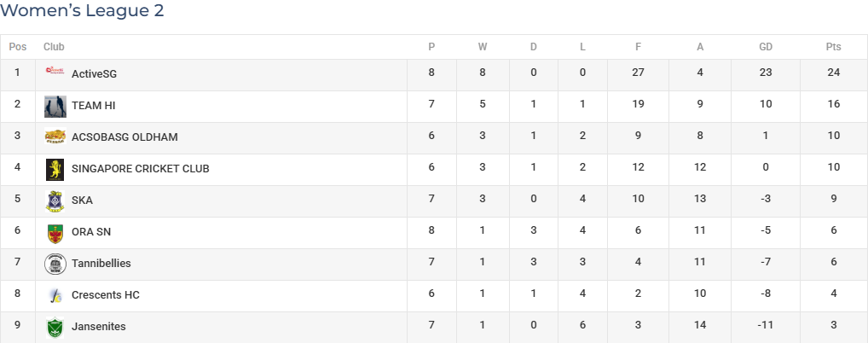Click the ORA SN shield logo
868x343 pixels.
click(x=55, y=233)
